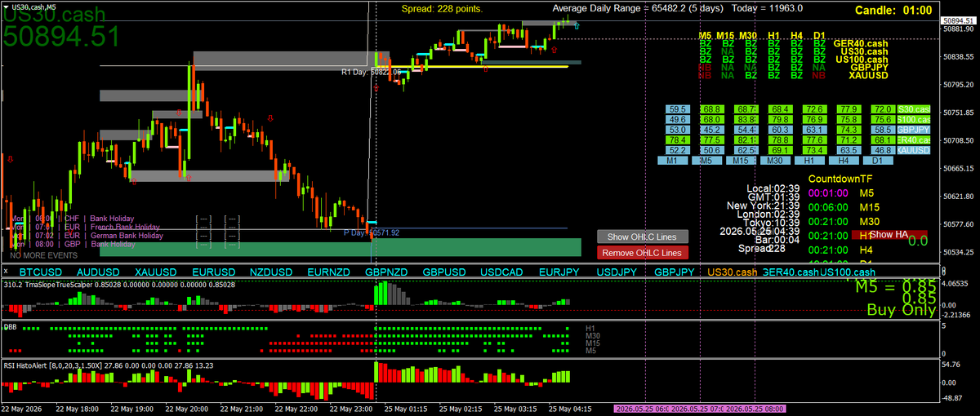Click the 77.9 strength cell
The width and height of the screenshot is (980, 416).
[848, 108]
